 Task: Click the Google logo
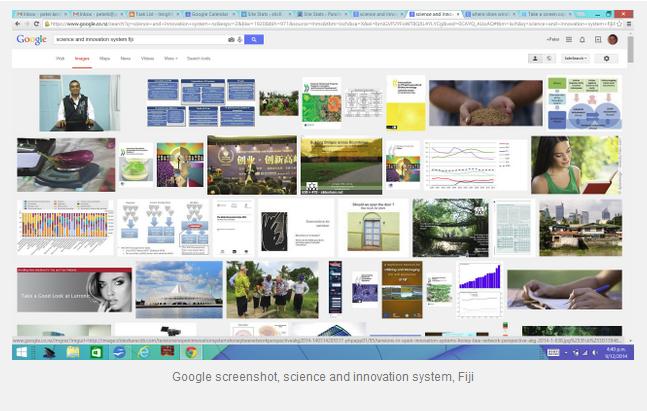click(31, 39)
